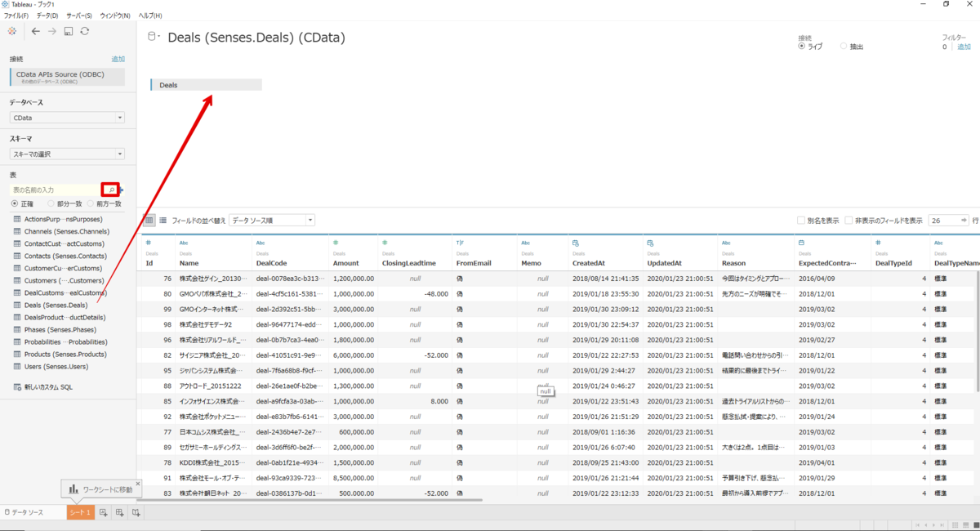This screenshot has width=980, height=531.
Task: Click the 表の名前の入力 search field
Action: [x=56, y=190]
